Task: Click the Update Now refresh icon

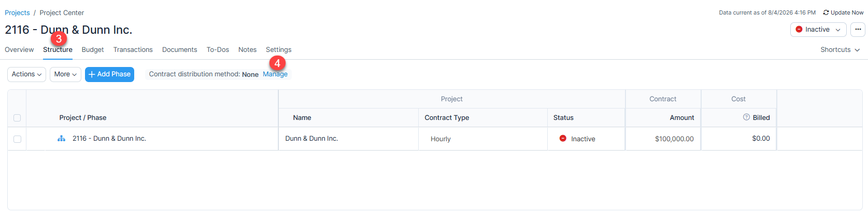Action: 826,12
